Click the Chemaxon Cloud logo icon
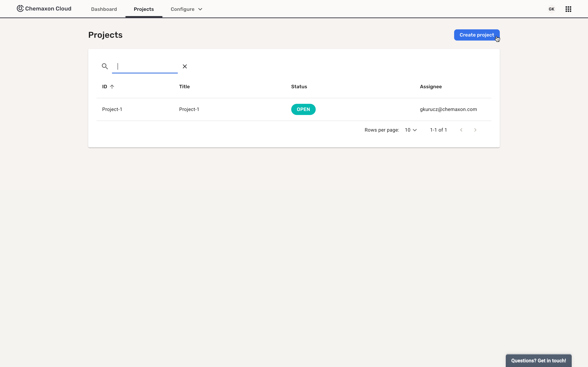Screen dimensions: 588x367 point(20,9)
